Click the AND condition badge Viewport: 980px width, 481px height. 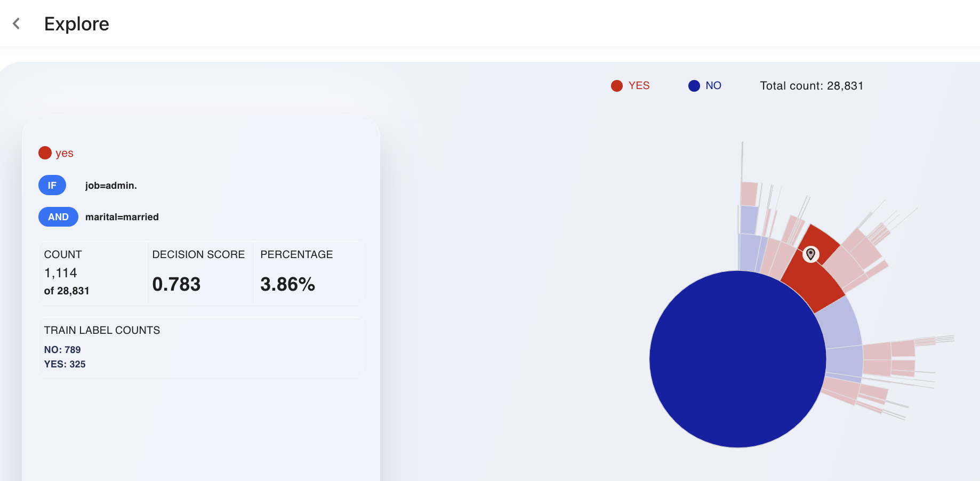pyautogui.click(x=58, y=217)
